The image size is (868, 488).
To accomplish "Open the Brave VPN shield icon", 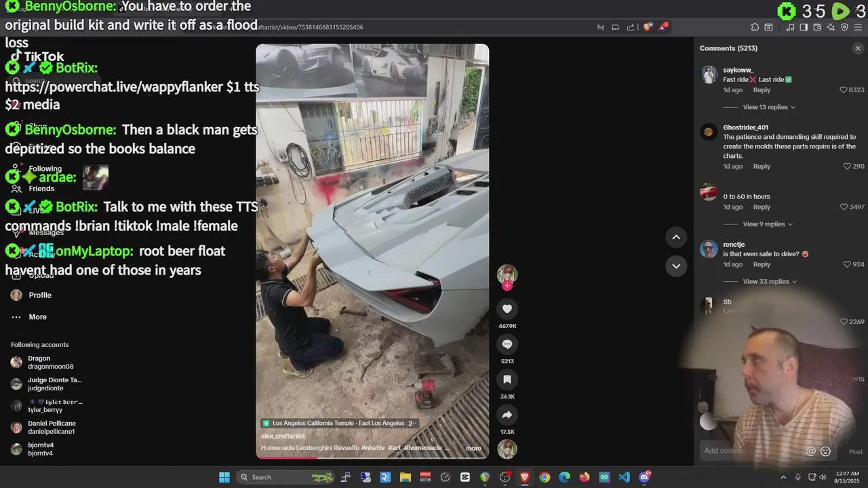I will 844,27.
